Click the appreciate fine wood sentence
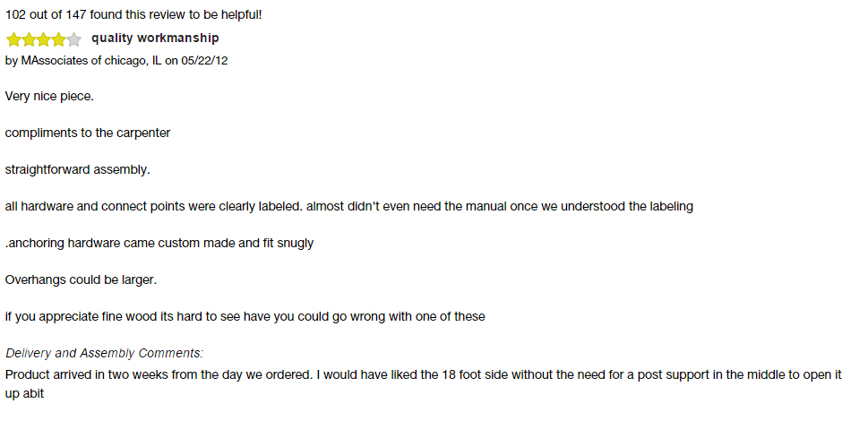Screen dimensions: 868x421 click(245, 317)
